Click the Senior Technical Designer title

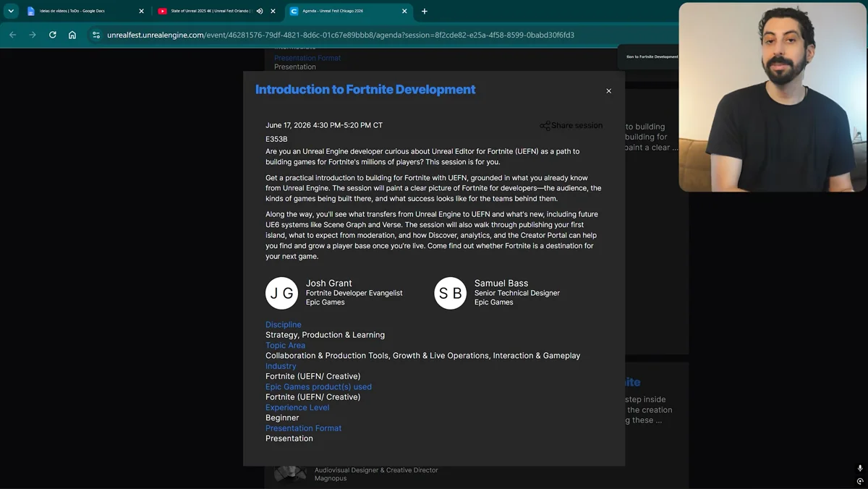coord(517,293)
